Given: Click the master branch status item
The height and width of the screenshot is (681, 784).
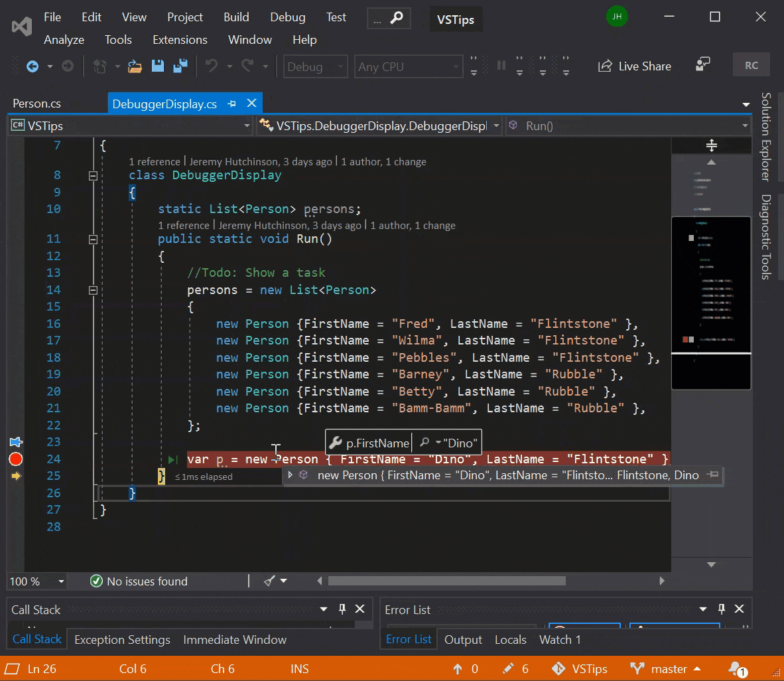Looking at the screenshot, I should 665,669.
